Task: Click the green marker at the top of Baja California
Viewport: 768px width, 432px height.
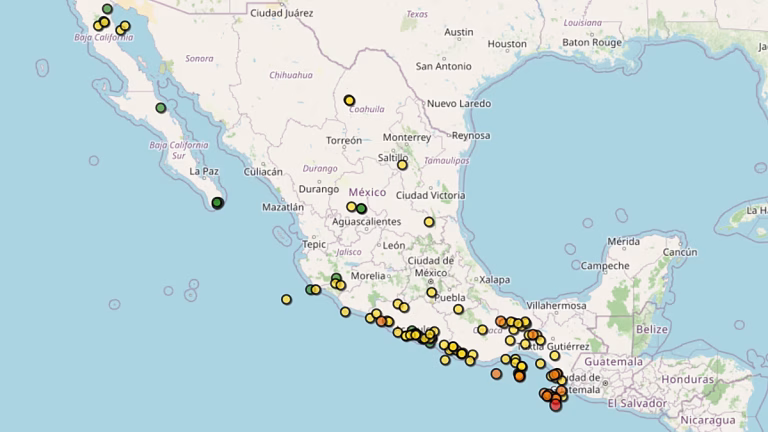Action: coord(107,9)
